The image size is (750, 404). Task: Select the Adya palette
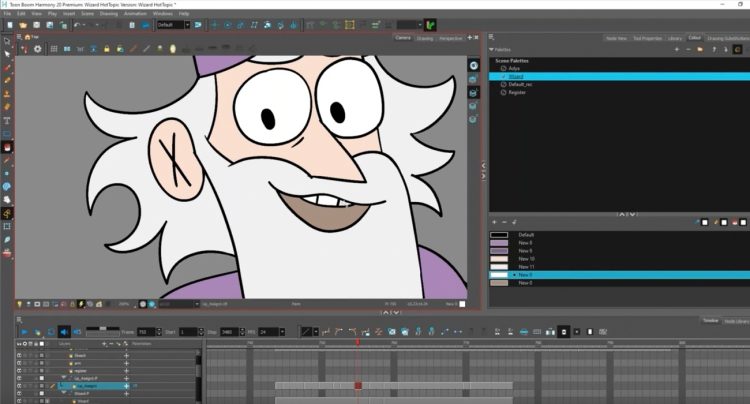[514, 68]
